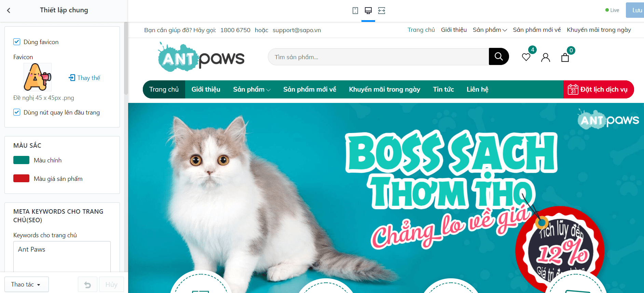This screenshot has width=644, height=293.
Task: Open Giới thiệu in green menu
Action: [x=206, y=90]
